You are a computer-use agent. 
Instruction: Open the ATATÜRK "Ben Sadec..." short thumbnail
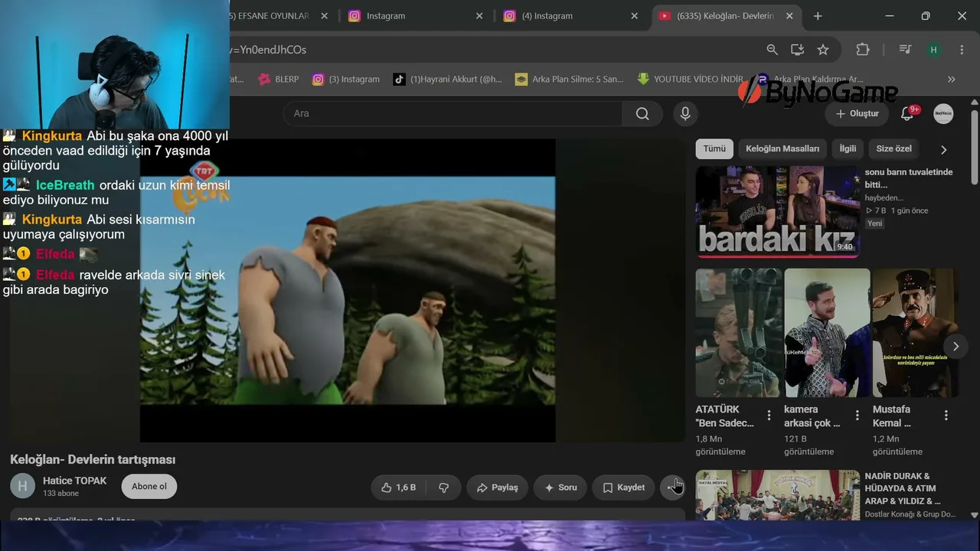[739, 332]
